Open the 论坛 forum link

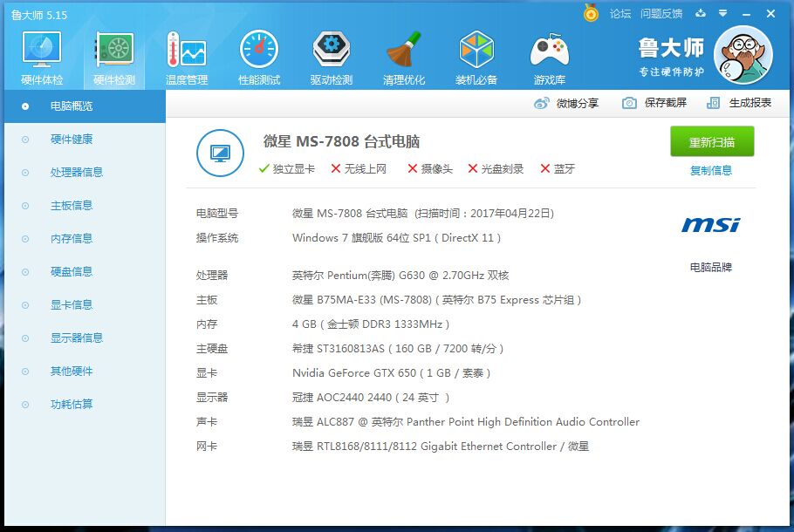(x=620, y=14)
